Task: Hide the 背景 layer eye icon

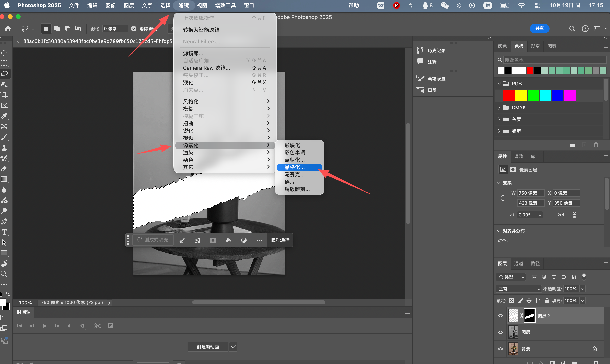Action: [x=500, y=349]
